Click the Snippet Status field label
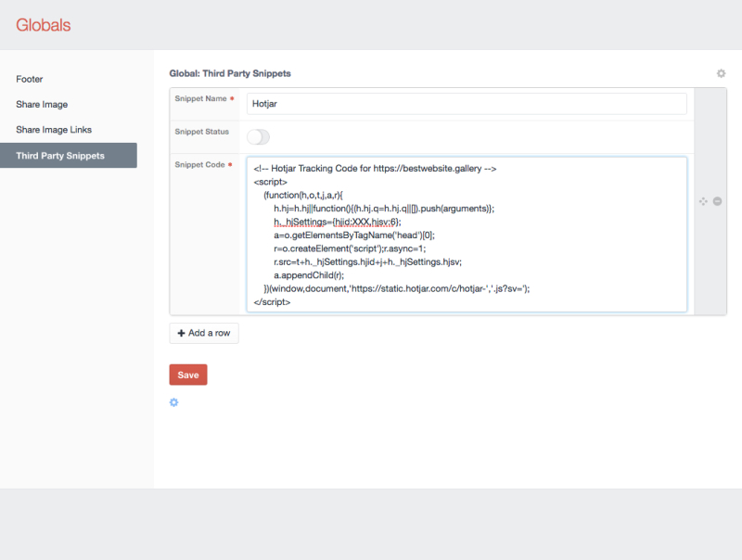Viewport: 742px width, 560px height. pyautogui.click(x=201, y=132)
